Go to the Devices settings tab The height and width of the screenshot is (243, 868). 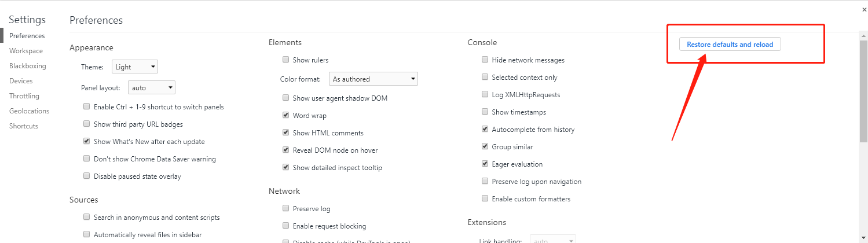21,81
